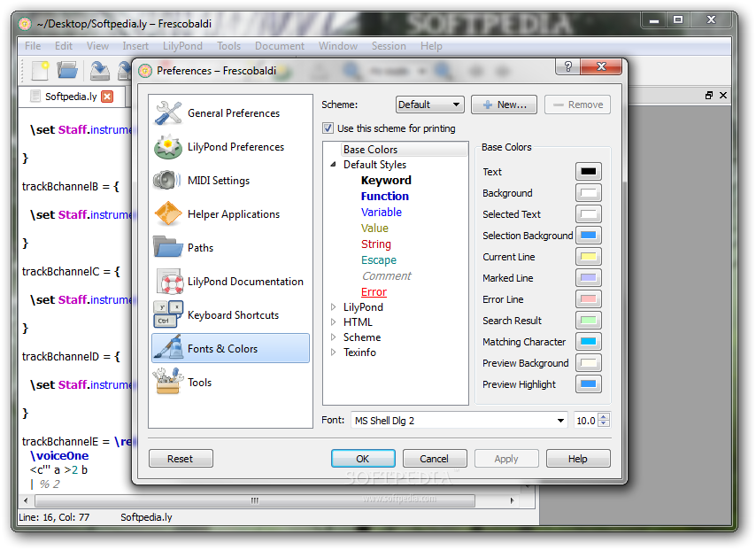
Task: Open the Scheme dropdown set to Default
Action: pyautogui.click(x=429, y=105)
